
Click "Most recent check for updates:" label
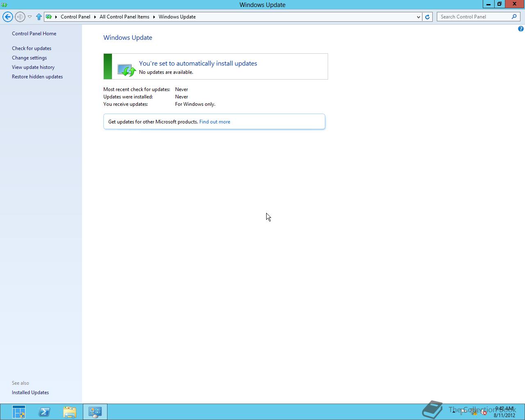137,89
